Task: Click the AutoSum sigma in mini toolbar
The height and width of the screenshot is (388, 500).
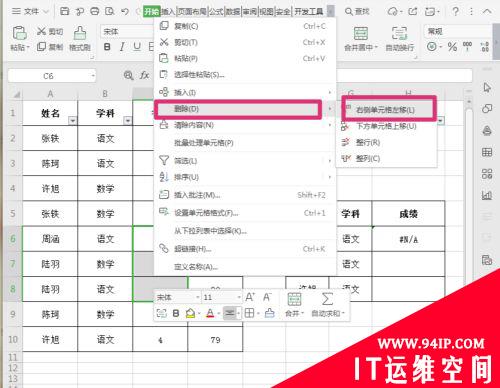Action: [327, 299]
